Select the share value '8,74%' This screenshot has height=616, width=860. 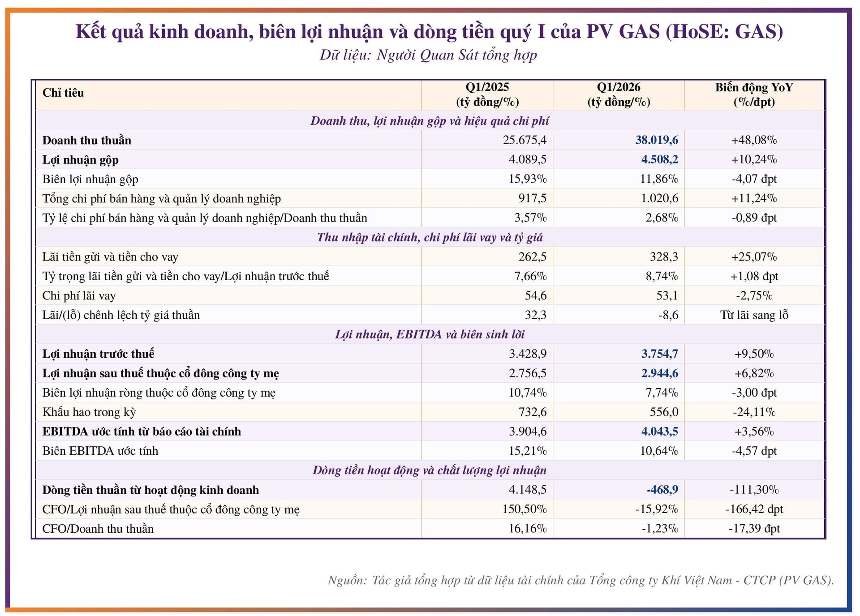662,276
